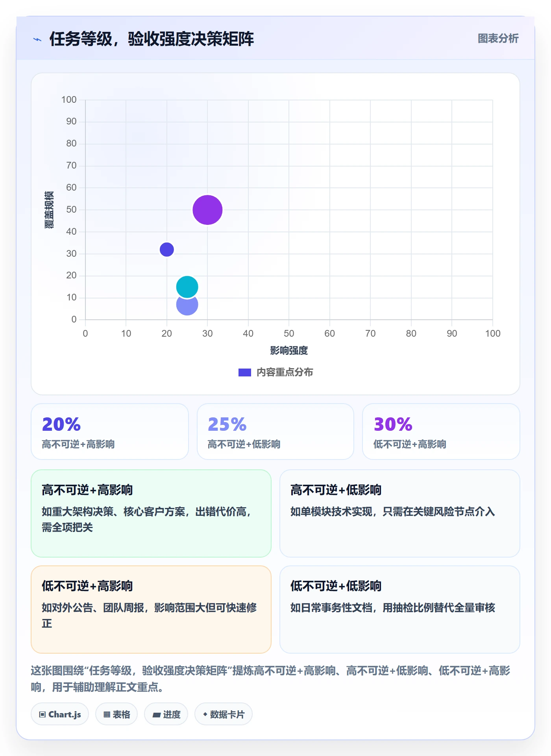
Task: Click the main title 任务等级,验收强度决策矩阵
Action: point(152,39)
